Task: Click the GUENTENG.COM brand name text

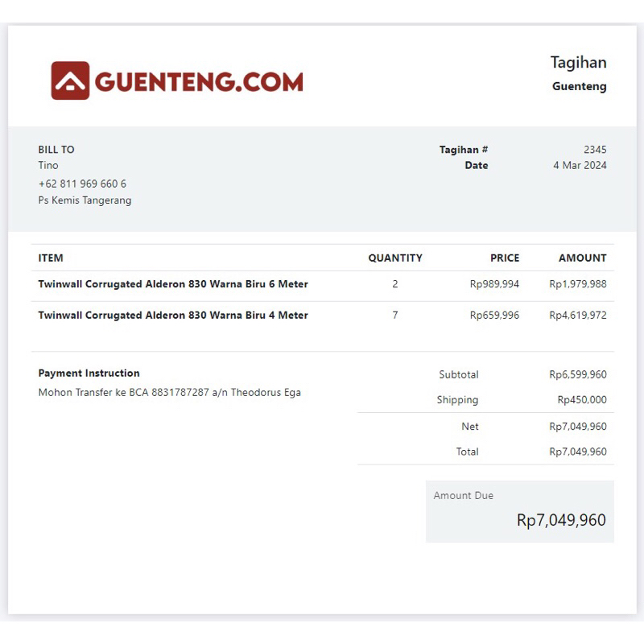Action: click(199, 82)
